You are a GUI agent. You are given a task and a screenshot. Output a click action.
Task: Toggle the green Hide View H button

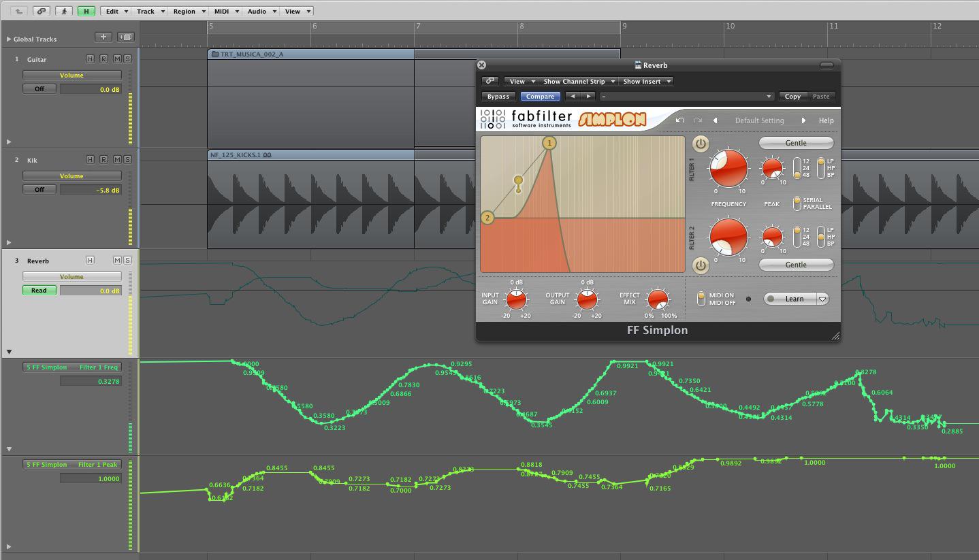[x=86, y=11]
